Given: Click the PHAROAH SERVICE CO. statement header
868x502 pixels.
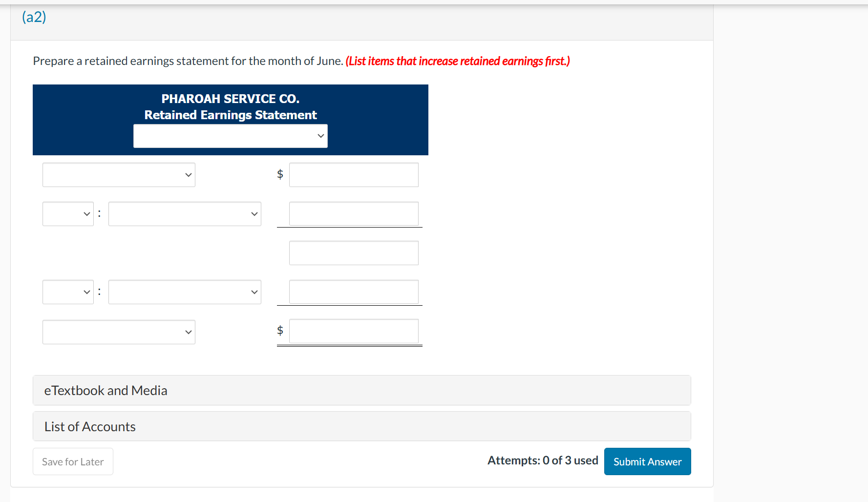Looking at the screenshot, I should click(x=230, y=98).
